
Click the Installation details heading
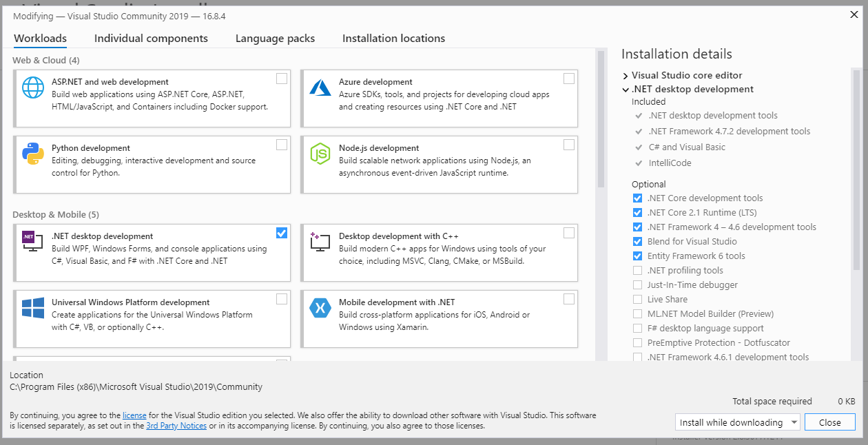click(x=676, y=54)
